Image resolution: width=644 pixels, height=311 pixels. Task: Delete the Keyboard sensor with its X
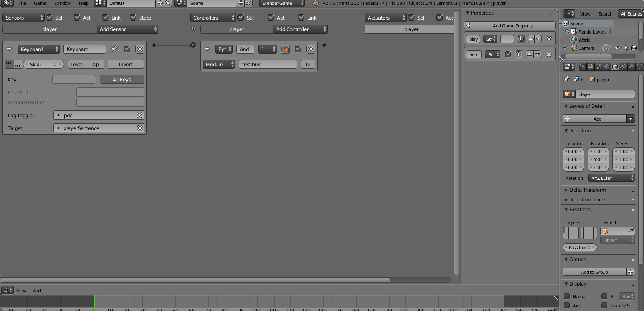pos(140,49)
